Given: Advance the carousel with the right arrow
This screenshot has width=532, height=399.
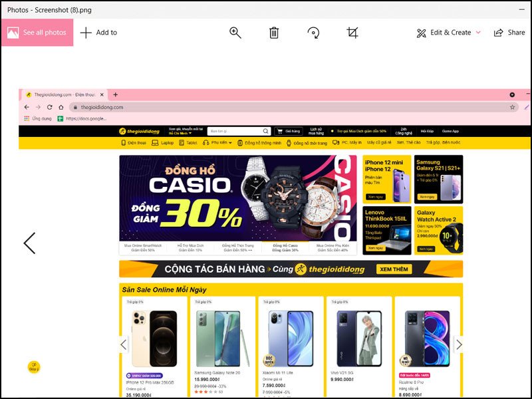Looking at the screenshot, I should [459, 344].
